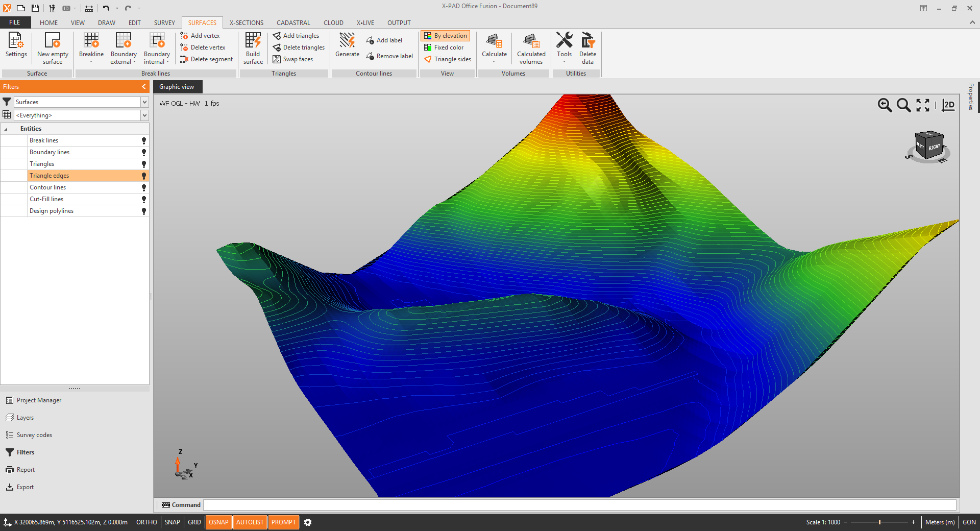Switch view with the 2D button
Screen dimensions: 980x531
948,105
